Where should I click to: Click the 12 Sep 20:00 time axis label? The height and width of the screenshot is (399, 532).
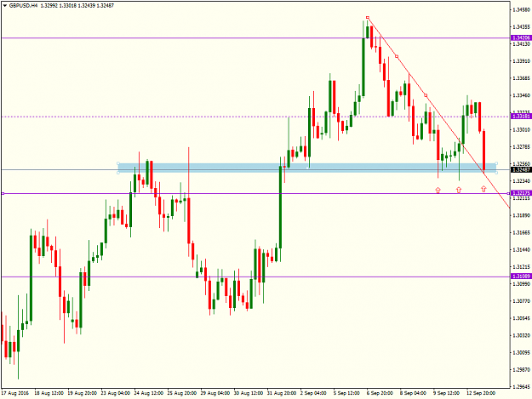(481, 393)
